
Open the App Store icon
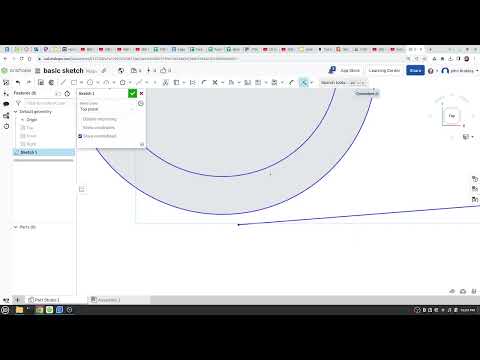[332, 70]
